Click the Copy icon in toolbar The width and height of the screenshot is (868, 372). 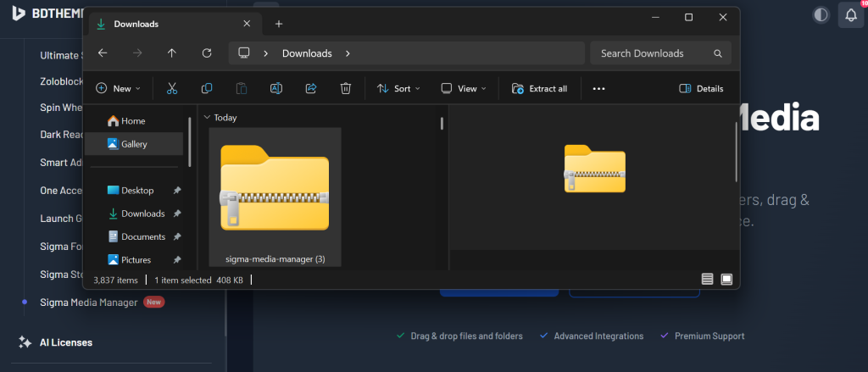click(207, 89)
